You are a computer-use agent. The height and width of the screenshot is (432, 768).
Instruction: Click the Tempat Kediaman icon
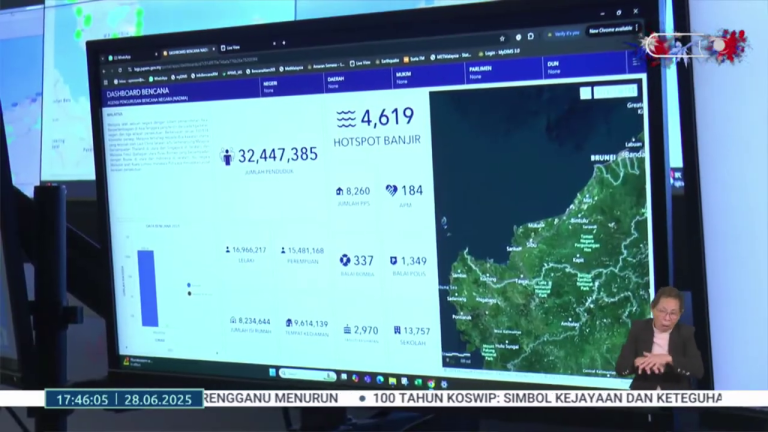click(x=289, y=323)
